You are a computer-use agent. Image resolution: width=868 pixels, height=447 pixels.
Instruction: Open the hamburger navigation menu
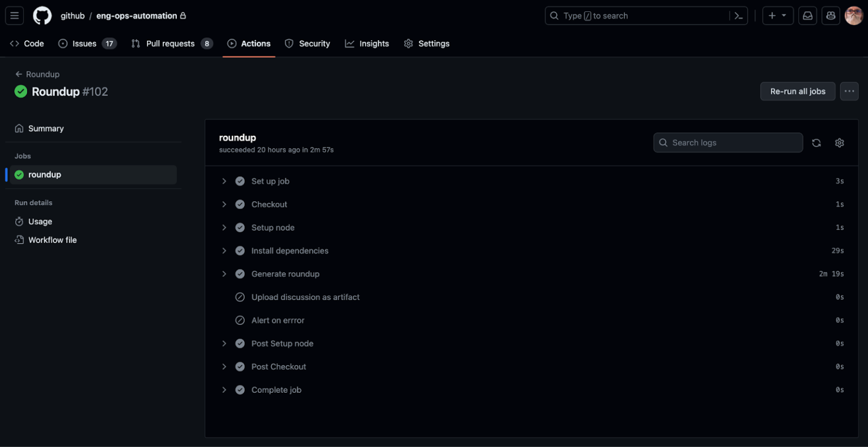(x=14, y=15)
